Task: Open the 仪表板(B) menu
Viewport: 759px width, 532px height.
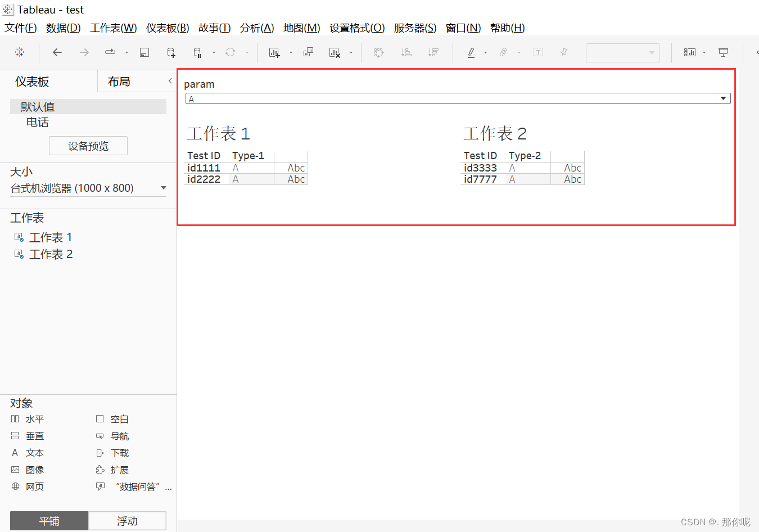Action: (x=168, y=28)
